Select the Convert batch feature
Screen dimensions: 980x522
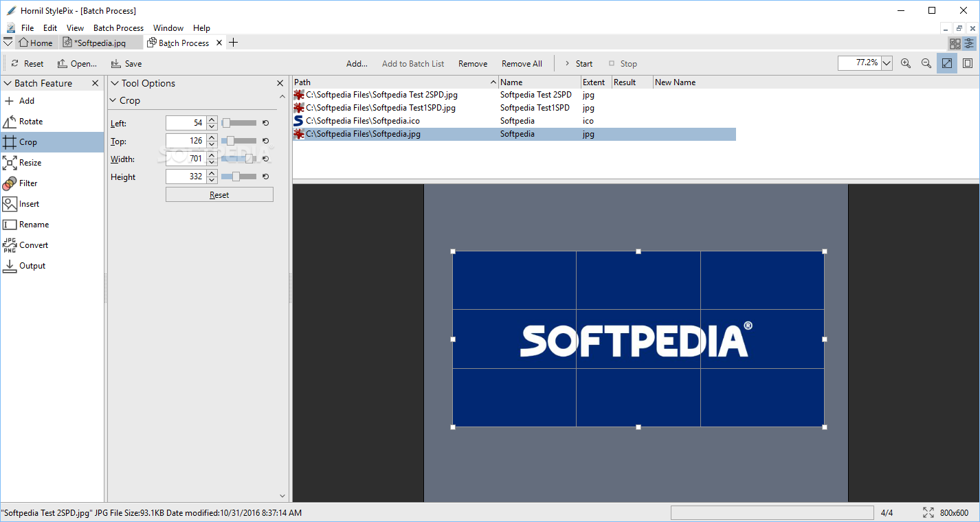[x=52, y=245]
